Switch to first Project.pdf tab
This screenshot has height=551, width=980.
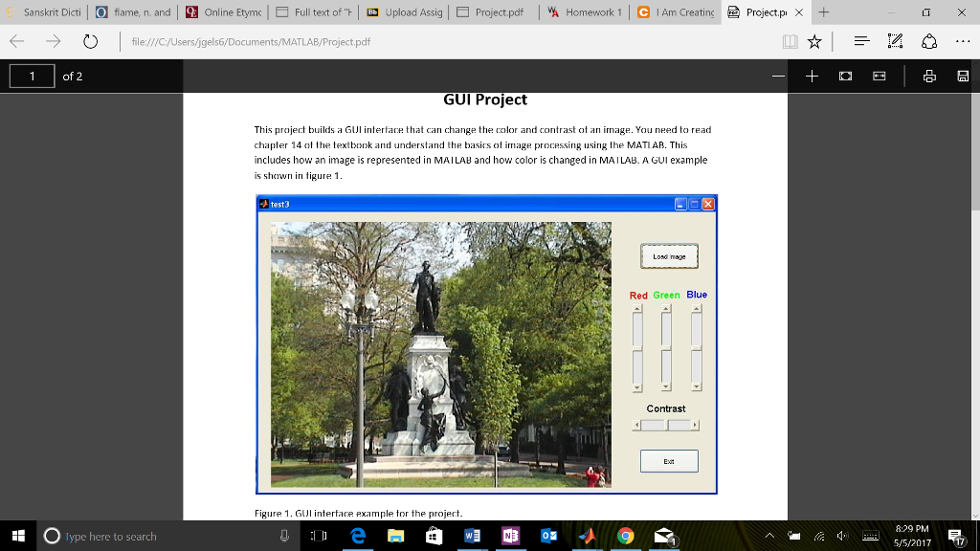494,11
